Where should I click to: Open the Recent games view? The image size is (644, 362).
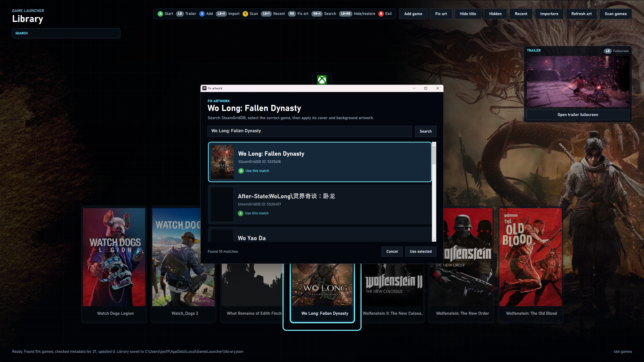coord(521,14)
